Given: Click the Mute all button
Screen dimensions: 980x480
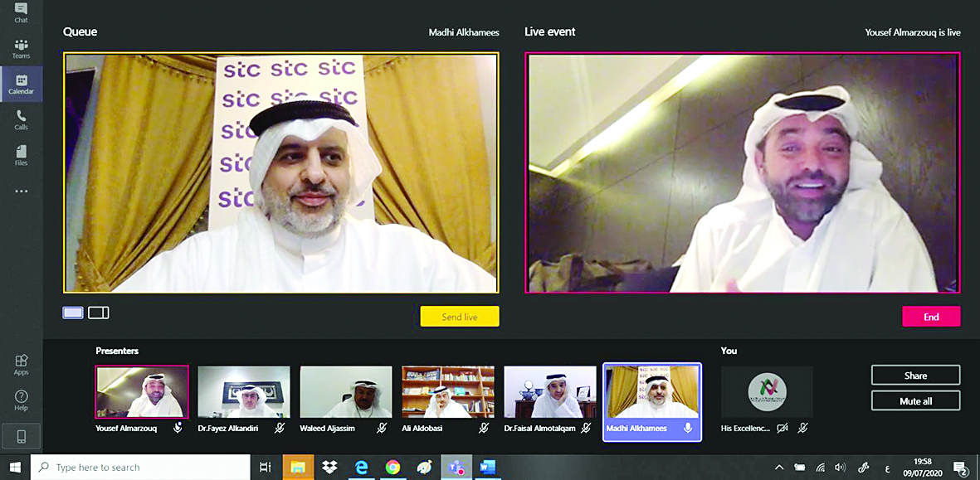Looking at the screenshot, I should (x=915, y=401).
